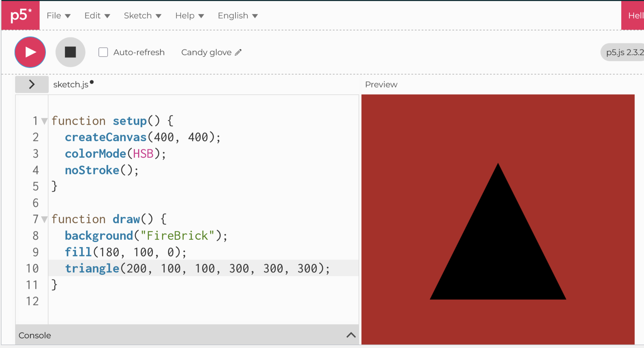Click the Preview panel heading

(381, 85)
